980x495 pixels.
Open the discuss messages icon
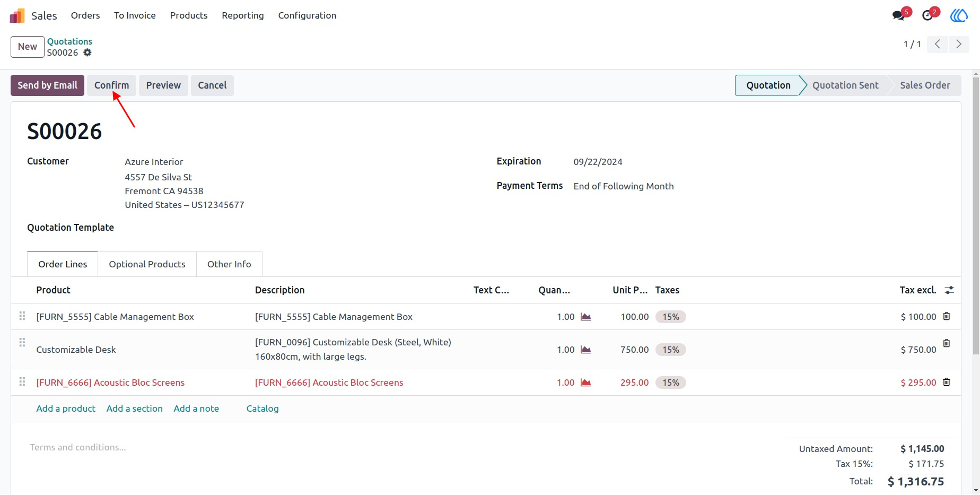click(x=899, y=15)
